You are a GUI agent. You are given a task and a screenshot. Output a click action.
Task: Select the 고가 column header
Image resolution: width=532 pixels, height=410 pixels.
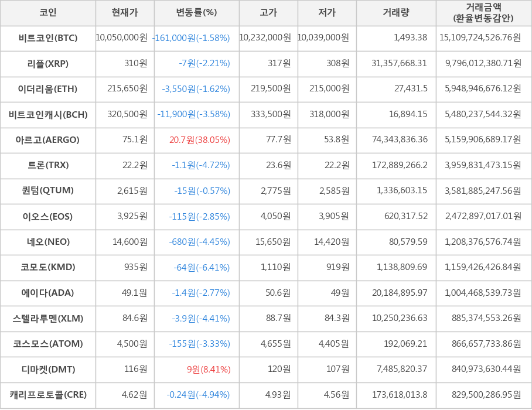point(268,13)
